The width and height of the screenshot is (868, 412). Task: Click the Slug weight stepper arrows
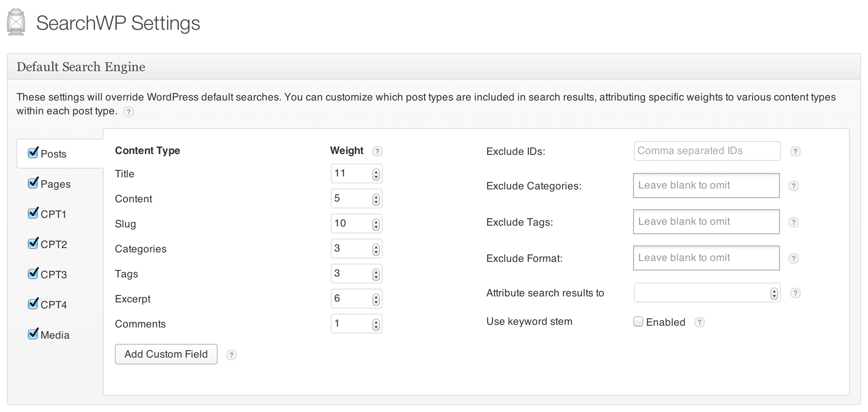pyautogui.click(x=376, y=224)
